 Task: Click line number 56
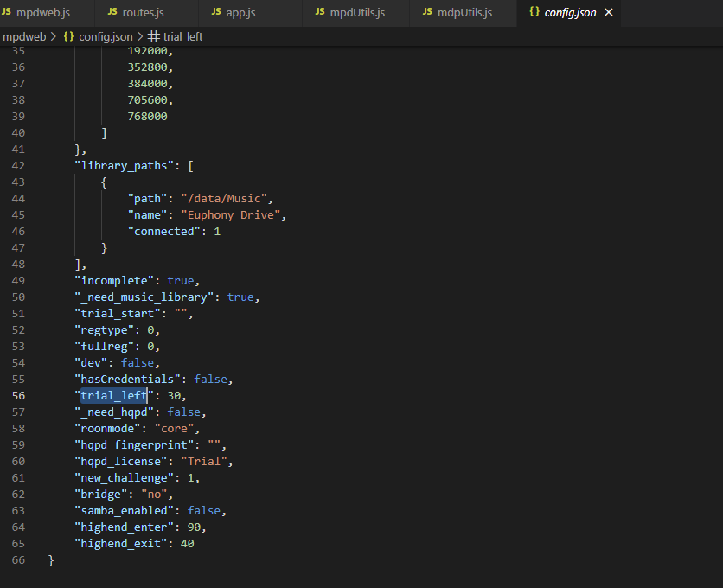pos(18,396)
